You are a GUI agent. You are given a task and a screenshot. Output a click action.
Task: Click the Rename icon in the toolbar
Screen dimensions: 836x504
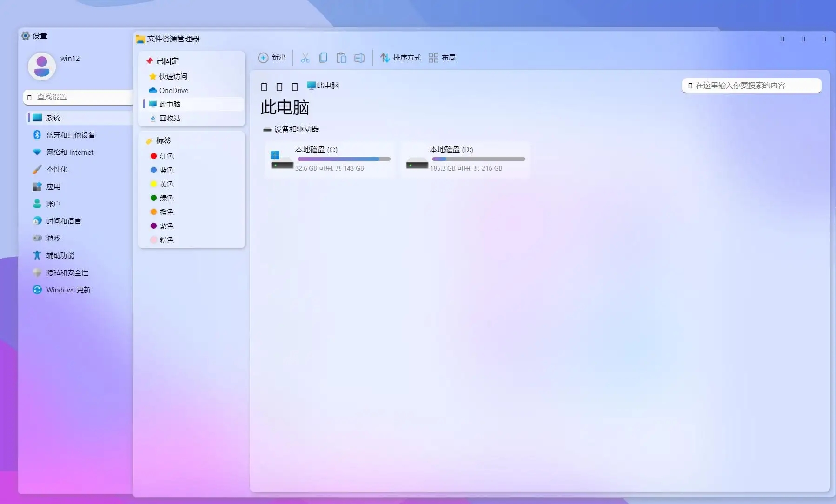[x=359, y=58]
